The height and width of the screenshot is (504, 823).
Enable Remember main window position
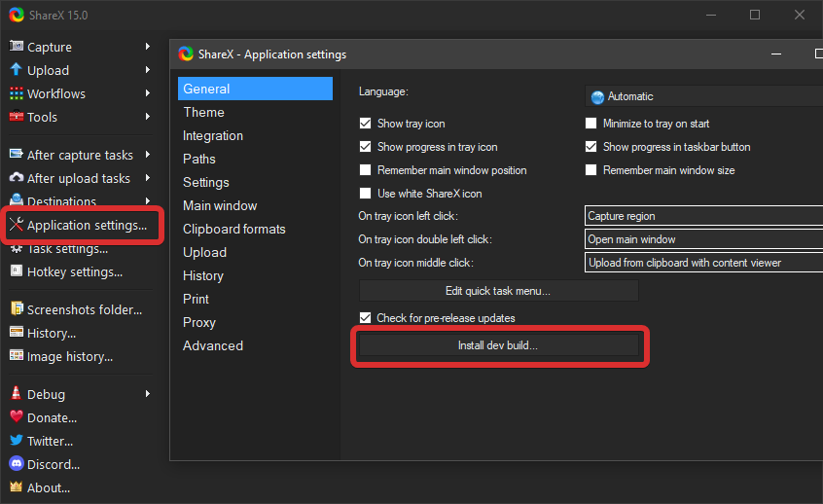click(x=366, y=170)
